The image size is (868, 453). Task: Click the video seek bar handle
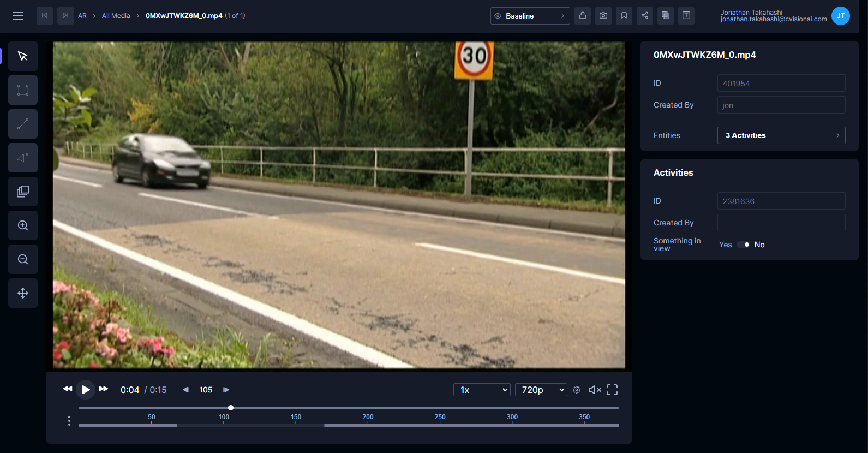[231, 408]
